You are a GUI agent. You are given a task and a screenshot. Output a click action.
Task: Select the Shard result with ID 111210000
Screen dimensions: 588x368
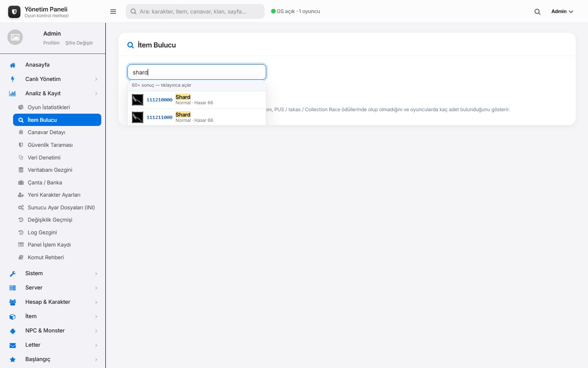(x=197, y=100)
